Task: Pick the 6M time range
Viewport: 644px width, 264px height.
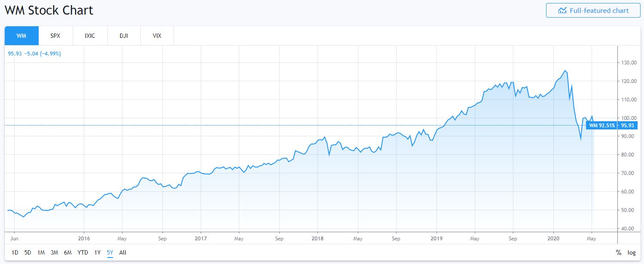Action: click(68, 253)
